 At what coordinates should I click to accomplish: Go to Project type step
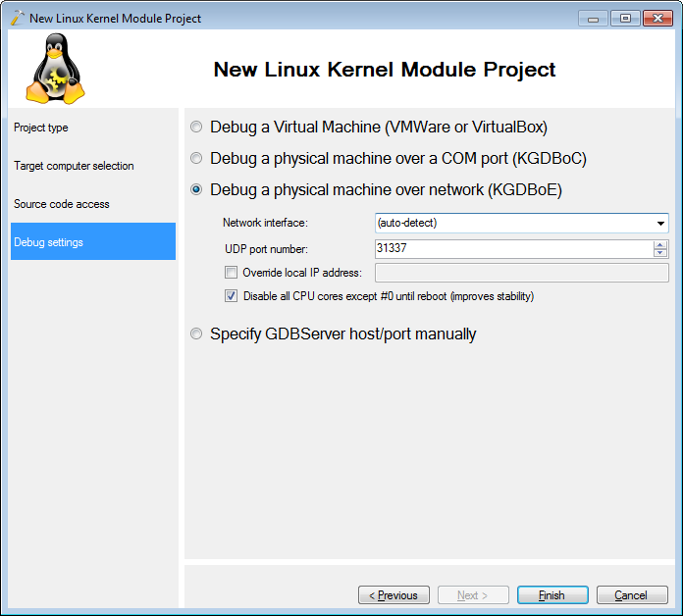click(93, 128)
